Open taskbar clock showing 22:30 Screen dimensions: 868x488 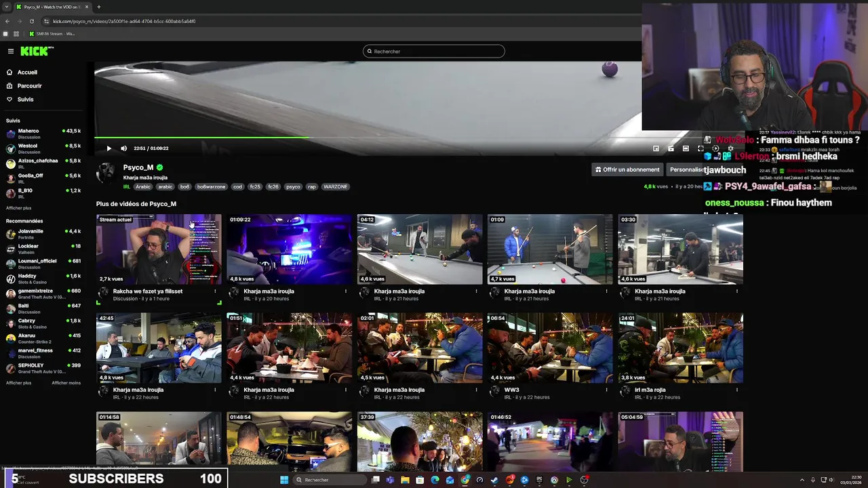coord(852,480)
